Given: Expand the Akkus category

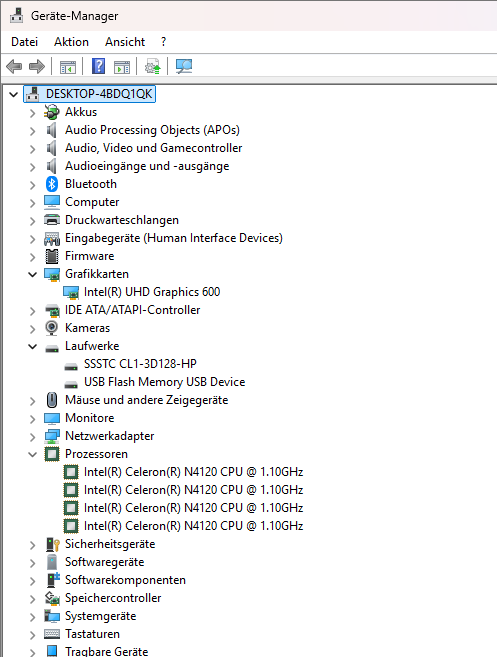Looking at the screenshot, I should click(33, 113).
